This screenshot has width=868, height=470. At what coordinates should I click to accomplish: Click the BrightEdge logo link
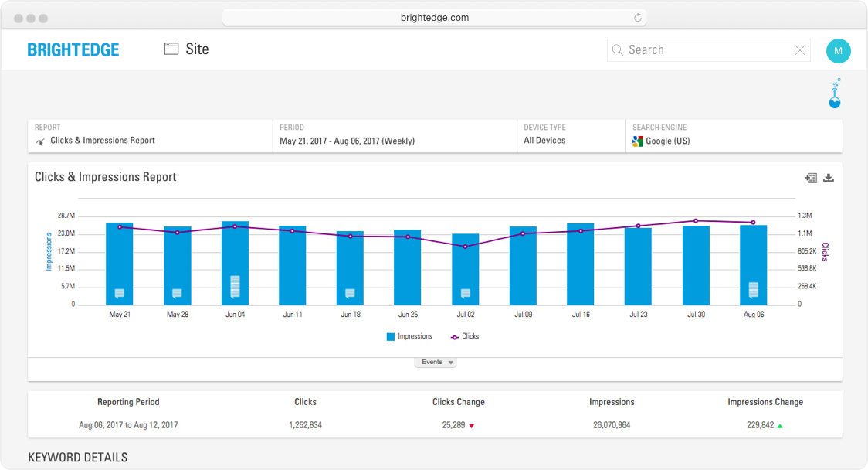coord(73,50)
